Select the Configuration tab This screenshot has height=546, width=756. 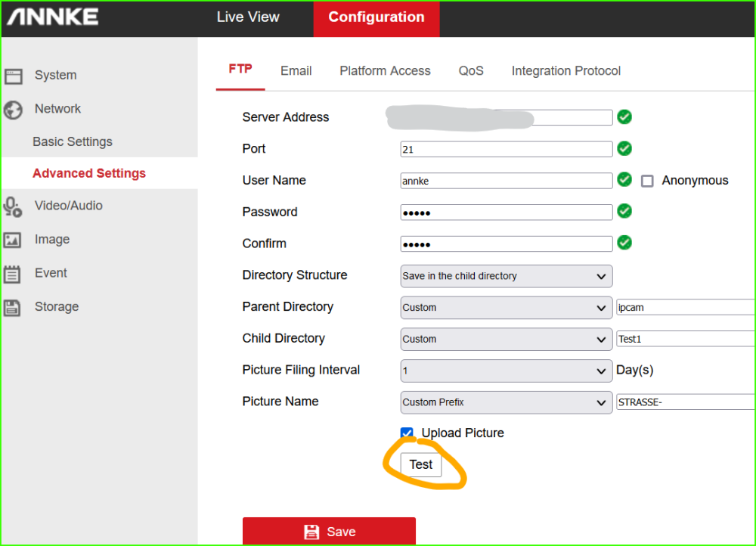[376, 18]
